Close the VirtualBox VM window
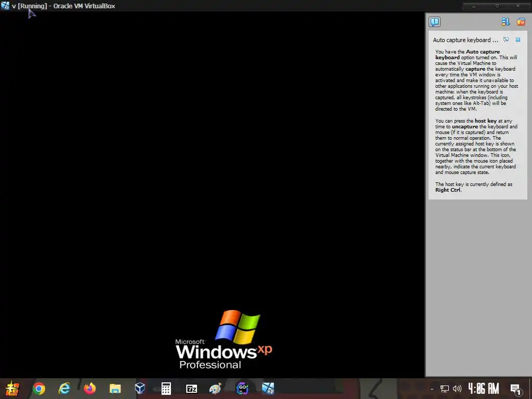This screenshot has width=532, height=399. (518, 6)
